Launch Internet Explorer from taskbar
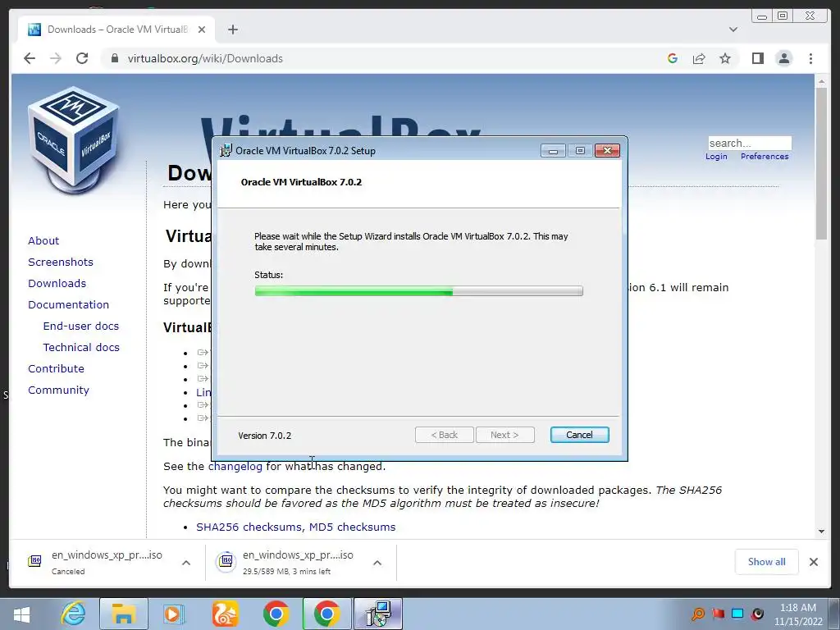Image resolution: width=840 pixels, height=630 pixels. click(73, 614)
